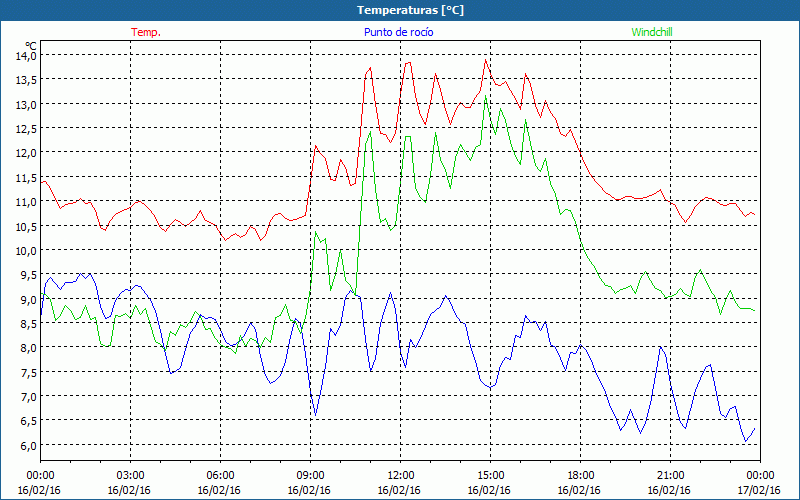Click the '17/02/16' date label
The image size is (800, 500).
[759, 490]
